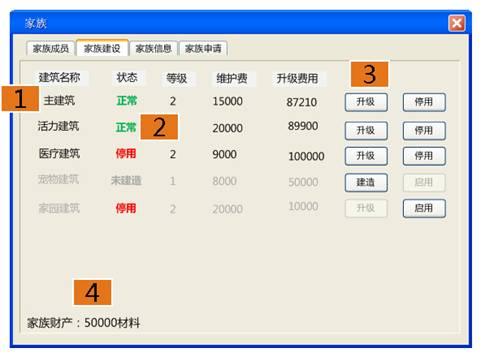Click maintenance fee 8000
Image resolution: width=485 pixels, height=361 pixels.
point(225,181)
